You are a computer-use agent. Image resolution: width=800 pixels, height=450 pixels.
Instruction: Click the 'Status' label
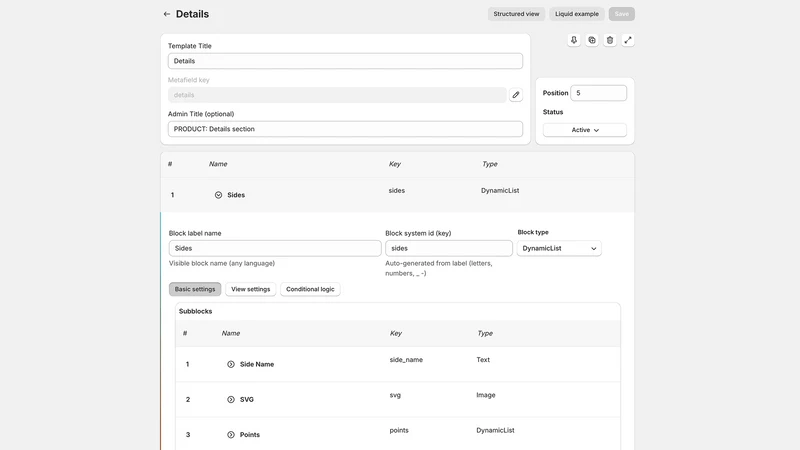[x=553, y=112]
